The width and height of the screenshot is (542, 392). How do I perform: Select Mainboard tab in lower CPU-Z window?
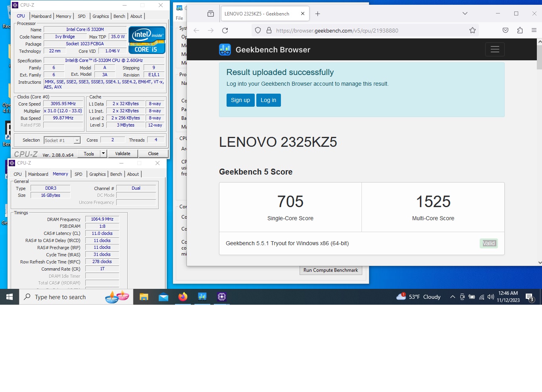(38, 174)
